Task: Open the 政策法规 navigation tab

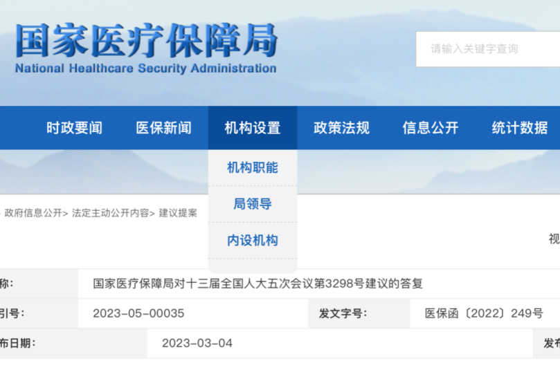Action: click(341, 128)
